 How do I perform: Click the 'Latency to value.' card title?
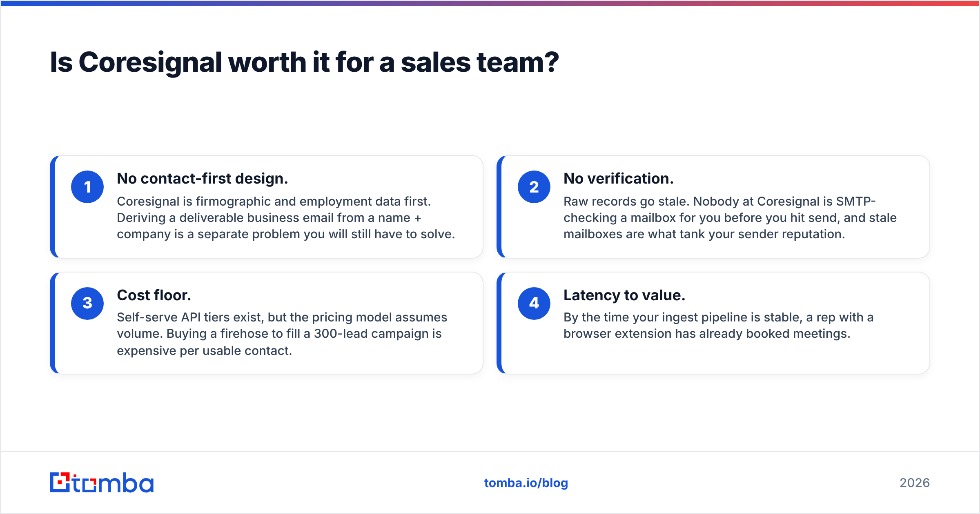coord(624,295)
